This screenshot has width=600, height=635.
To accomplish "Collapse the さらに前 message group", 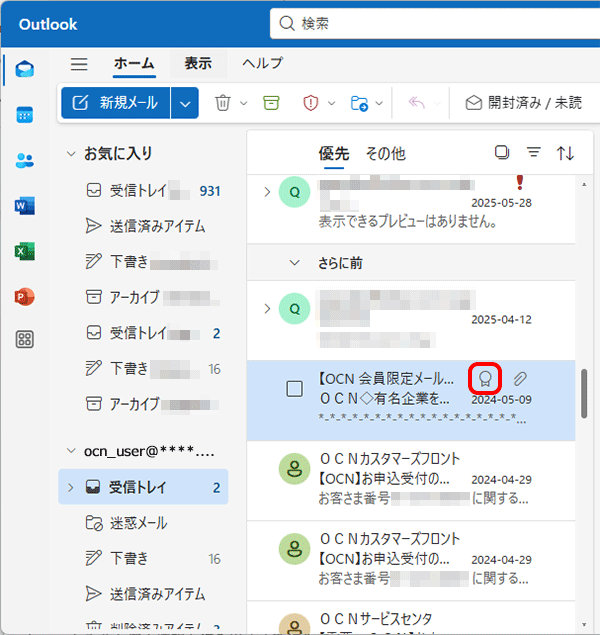I will (294, 262).
